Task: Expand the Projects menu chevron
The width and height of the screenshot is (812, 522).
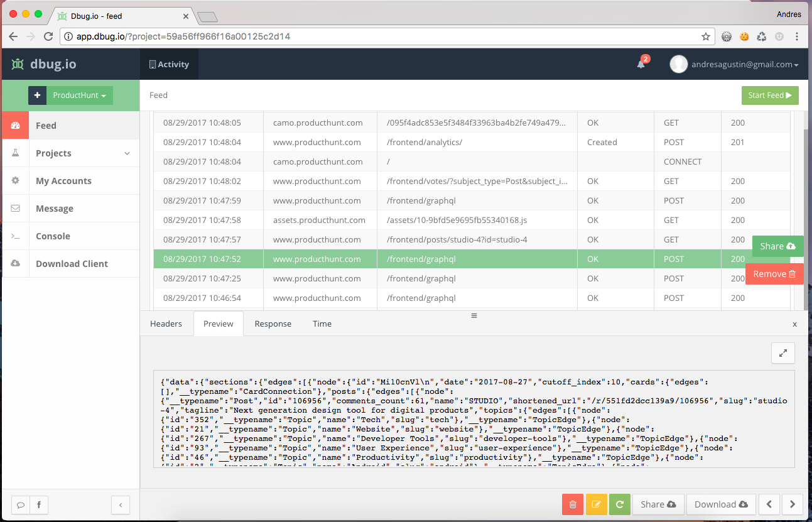Action: tap(127, 153)
